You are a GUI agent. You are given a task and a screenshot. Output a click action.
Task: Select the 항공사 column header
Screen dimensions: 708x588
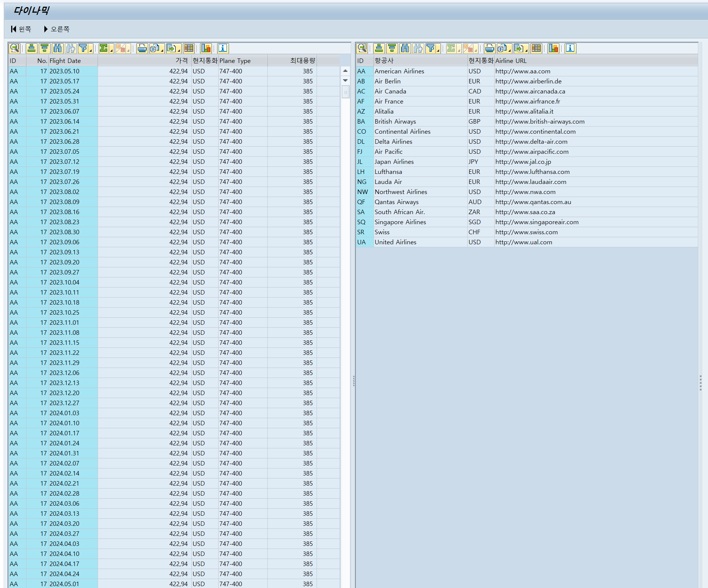420,61
